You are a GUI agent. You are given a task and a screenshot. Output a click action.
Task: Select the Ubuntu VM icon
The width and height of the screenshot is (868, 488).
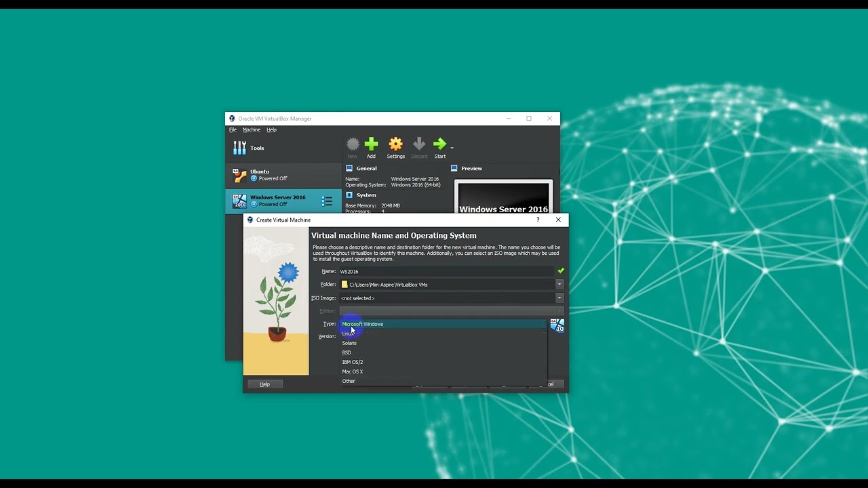[x=239, y=176]
